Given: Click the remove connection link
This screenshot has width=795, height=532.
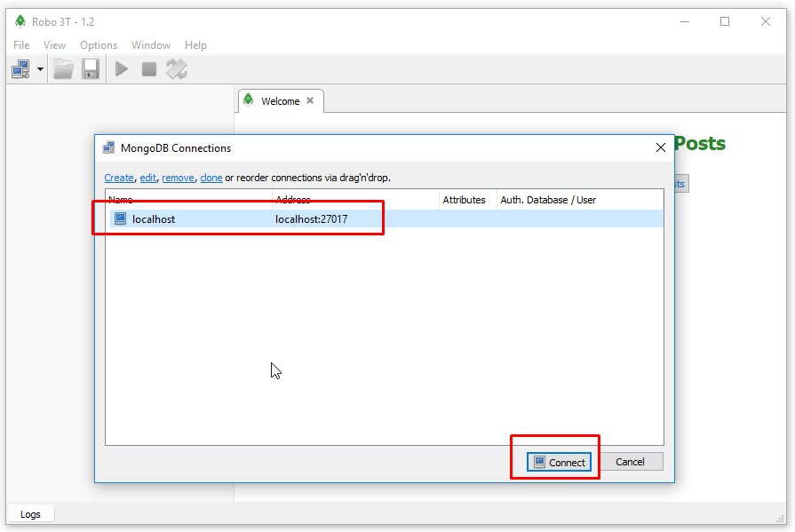Looking at the screenshot, I should pyautogui.click(x=178, y=178).
